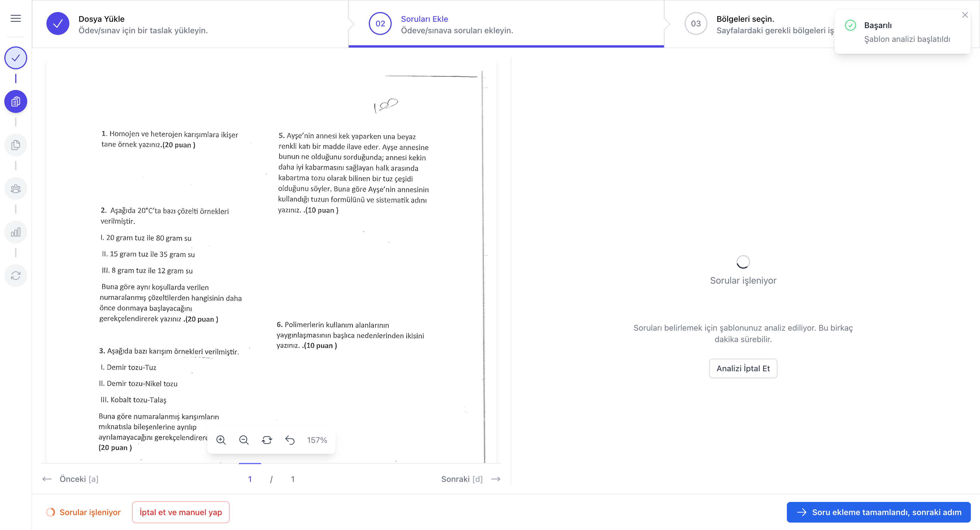Select the checkmark step icon in sidebar
The height and width of the screenshot is (530, 980).
pyautogui.click(x=15, y=58)
